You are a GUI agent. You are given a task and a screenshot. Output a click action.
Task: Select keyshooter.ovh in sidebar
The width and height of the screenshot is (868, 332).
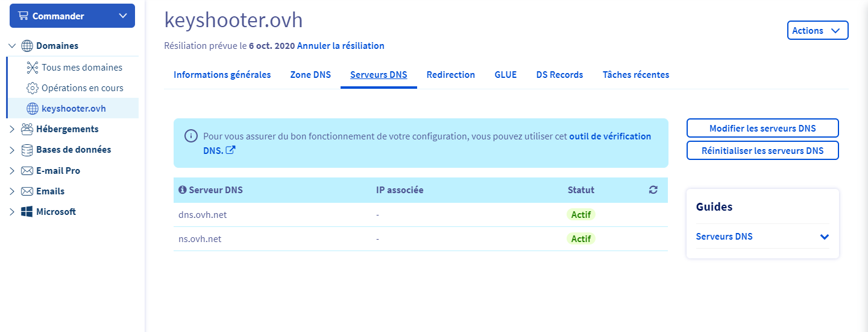(x=74, y=109)
